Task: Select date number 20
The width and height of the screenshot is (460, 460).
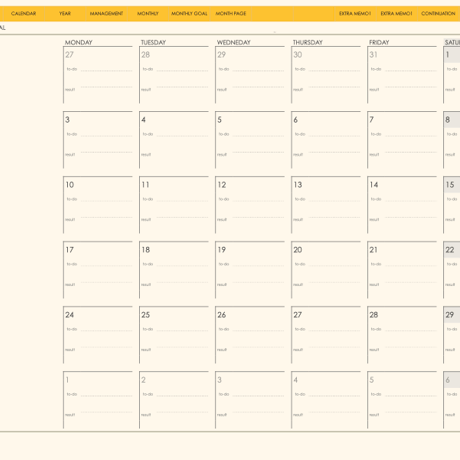Action: [298, 250]
